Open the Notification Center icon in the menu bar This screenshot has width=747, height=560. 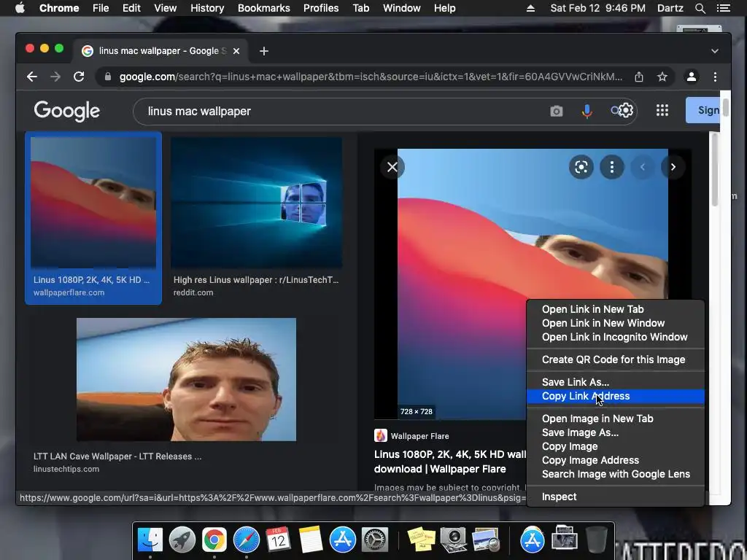coord(723,8)
